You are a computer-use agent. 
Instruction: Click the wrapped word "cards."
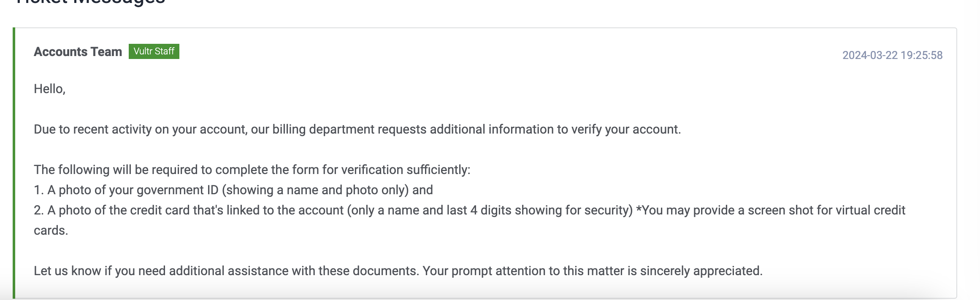[x=51, y=230]
